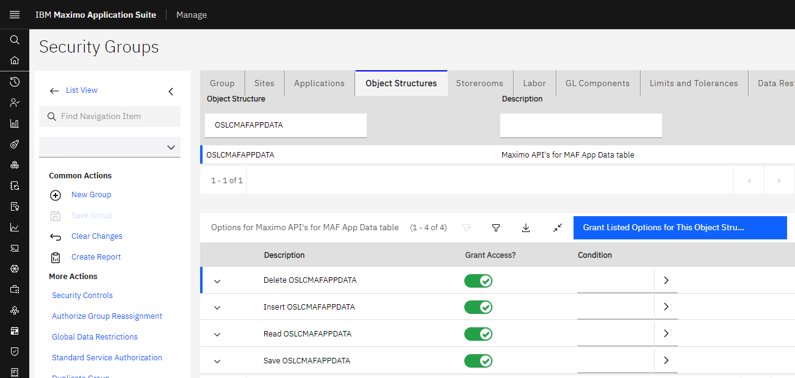Viewport: 795px width, 378px height.
Task: Expand the Delete OSLCMAFAPPDATA row details
Action: pos(217,281)
